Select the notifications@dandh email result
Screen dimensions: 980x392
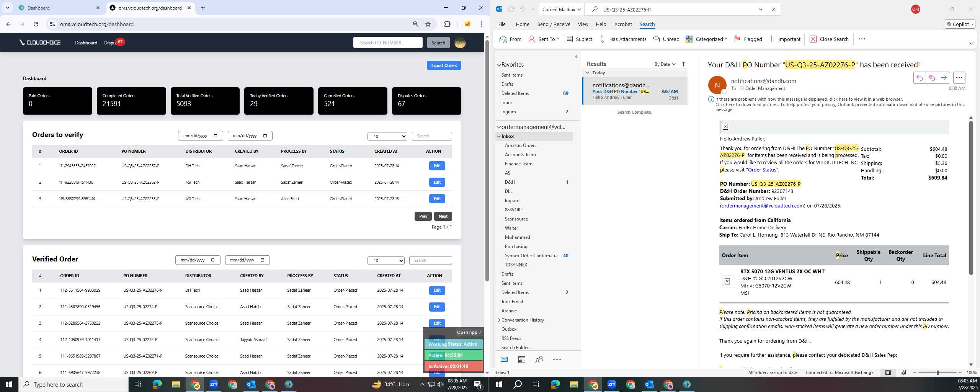(635, 91)
